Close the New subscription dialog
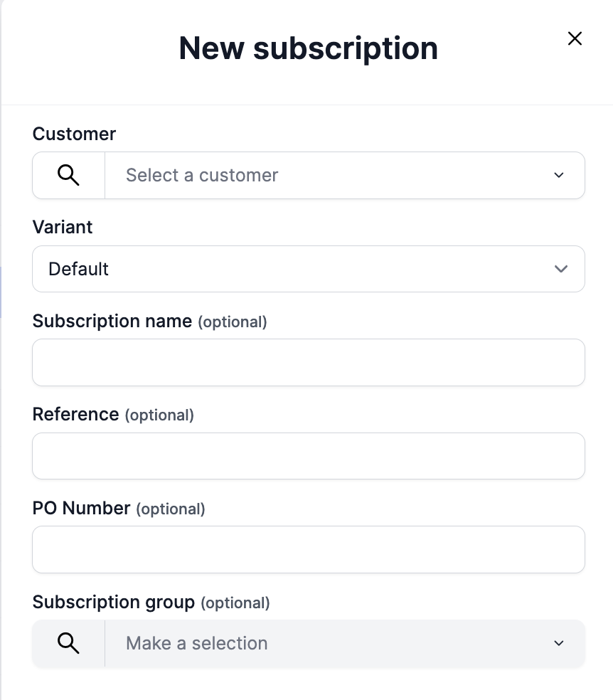 coord(575,39)
